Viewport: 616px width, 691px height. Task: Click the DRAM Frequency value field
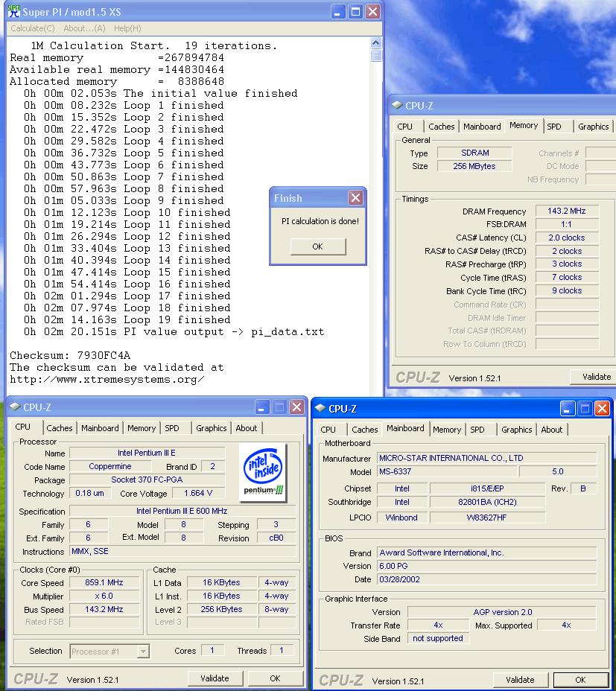[x=568, y=211]
